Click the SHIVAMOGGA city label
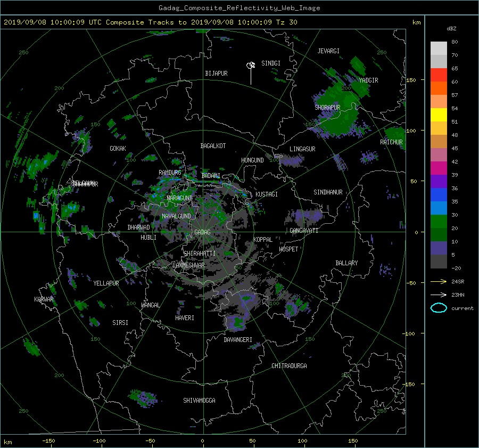Image resolution: width=479 pixels, height=448 pixels. coord(199,400)
